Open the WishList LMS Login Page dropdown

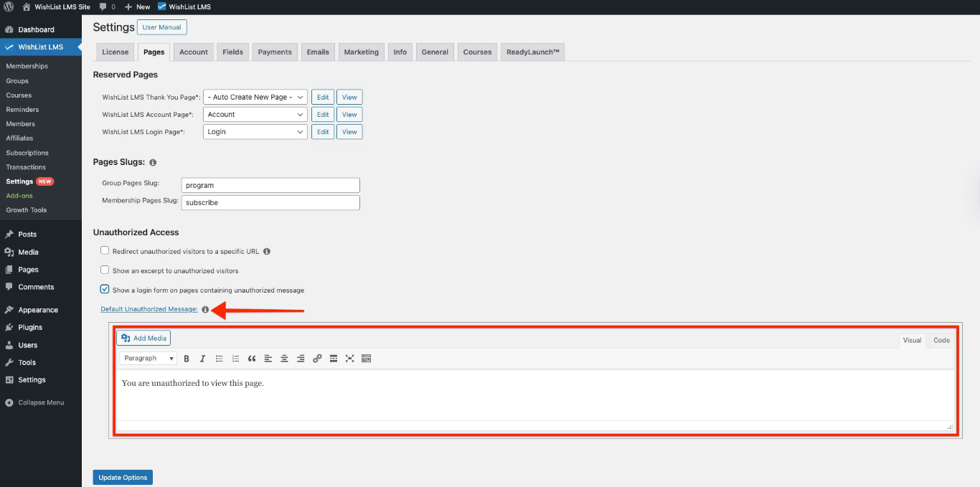(255, 131)
